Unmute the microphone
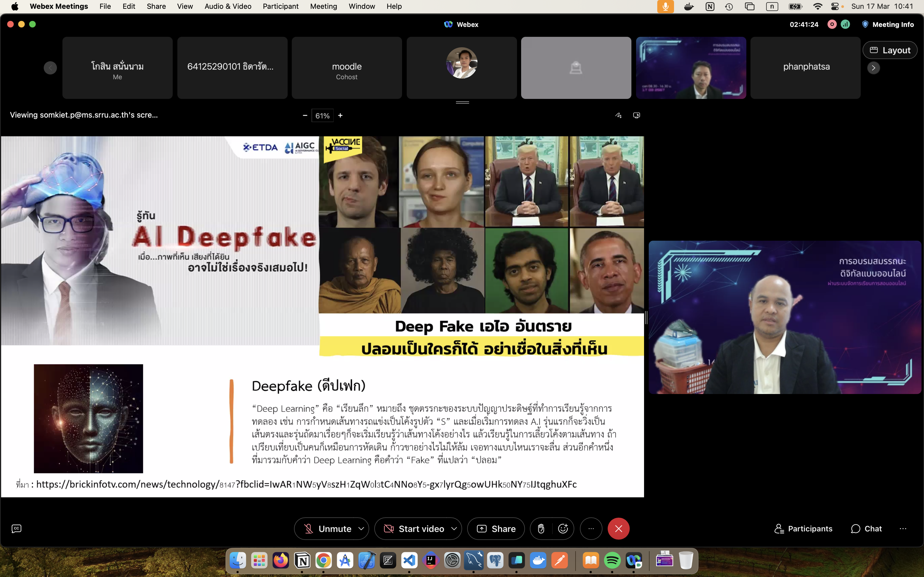924x577 pixels. (327, 529)
